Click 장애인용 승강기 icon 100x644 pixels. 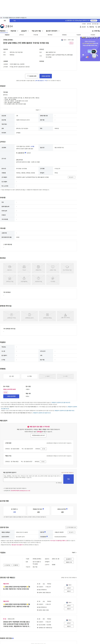[x=29, y=316]
